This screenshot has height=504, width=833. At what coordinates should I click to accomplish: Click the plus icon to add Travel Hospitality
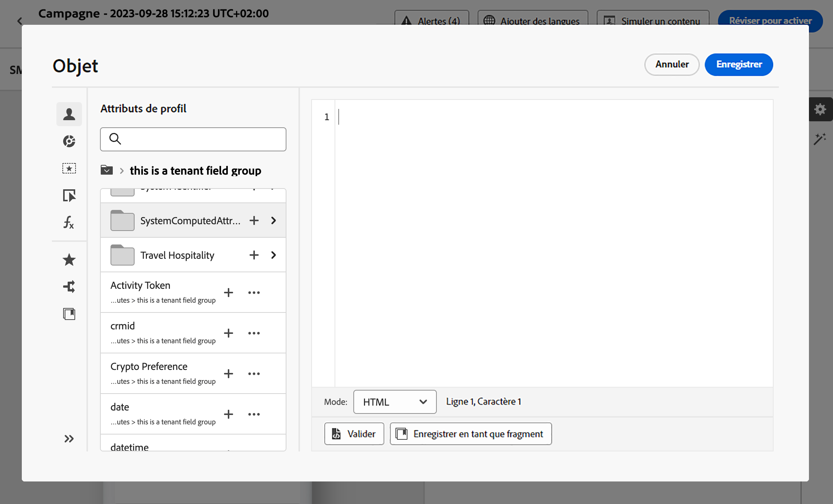pos(254,255)
